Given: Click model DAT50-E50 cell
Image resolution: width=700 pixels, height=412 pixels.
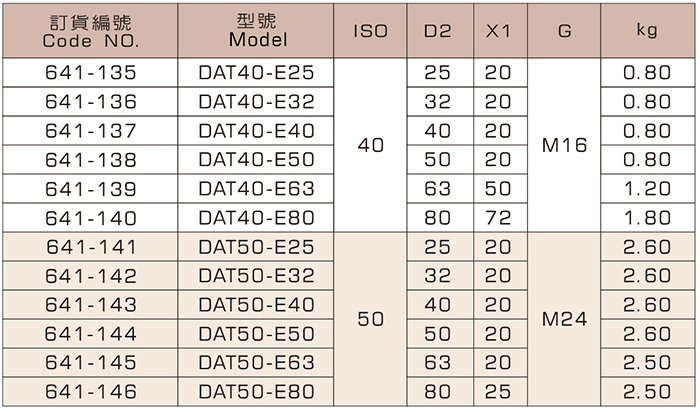Looking at the screenshot, I should [x=256, y=334].
